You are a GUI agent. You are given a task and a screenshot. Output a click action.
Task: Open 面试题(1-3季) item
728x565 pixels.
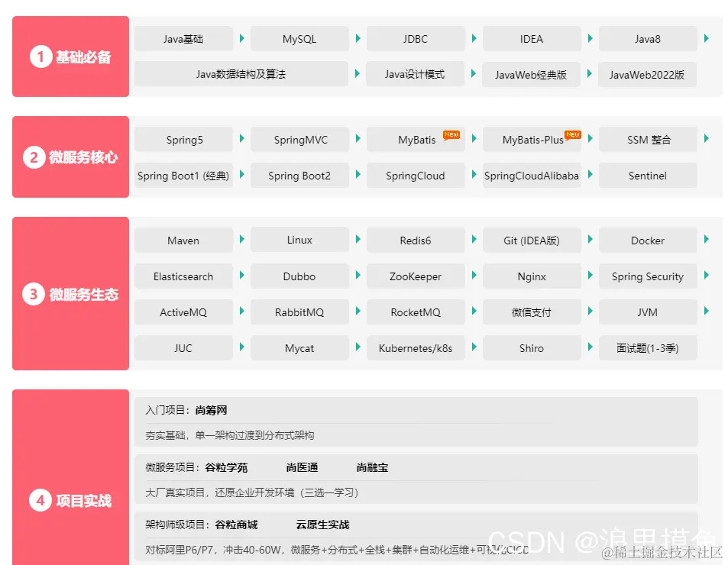click(648, 348)
